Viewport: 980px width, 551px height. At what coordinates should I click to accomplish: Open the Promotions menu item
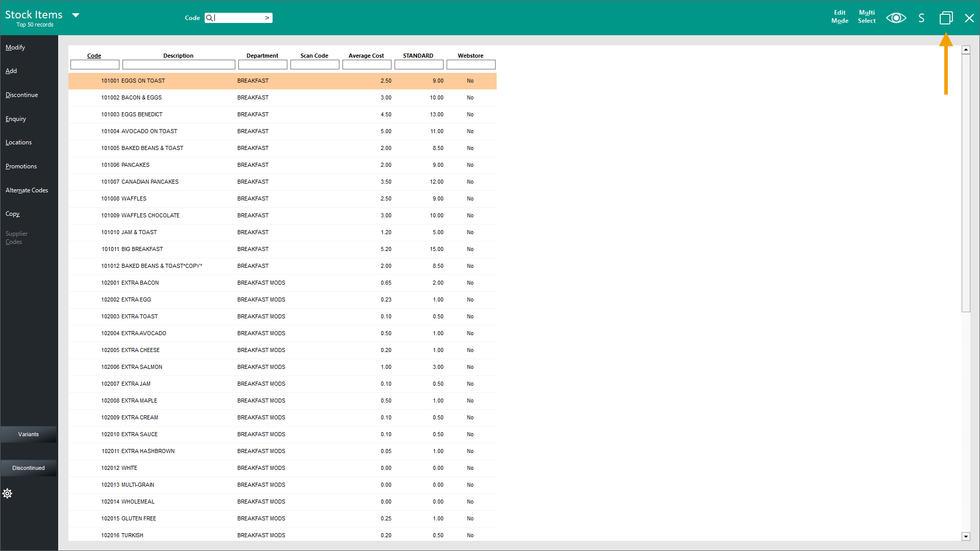(21, 166)
